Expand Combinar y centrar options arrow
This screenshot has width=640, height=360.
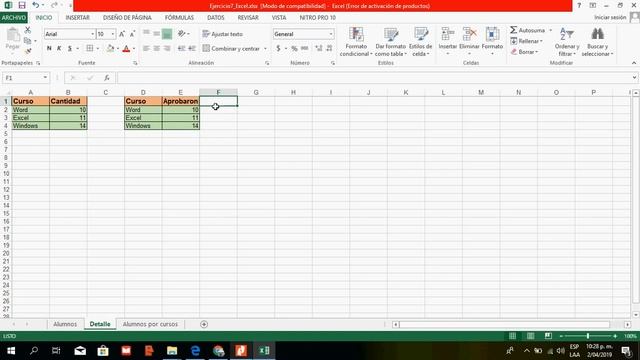click(x=265, y=49)
